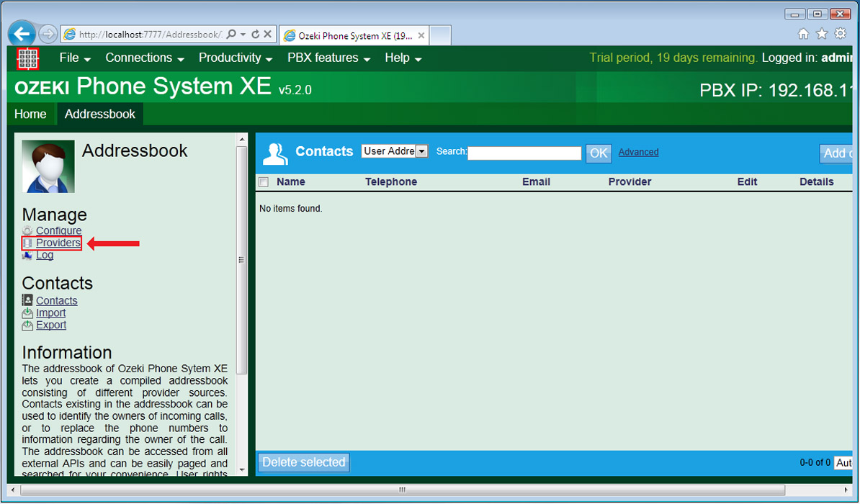The height and width of the screenshot is (504, 860).
Task: Focus the contacts Search field
Action: (x=524, y=153)
